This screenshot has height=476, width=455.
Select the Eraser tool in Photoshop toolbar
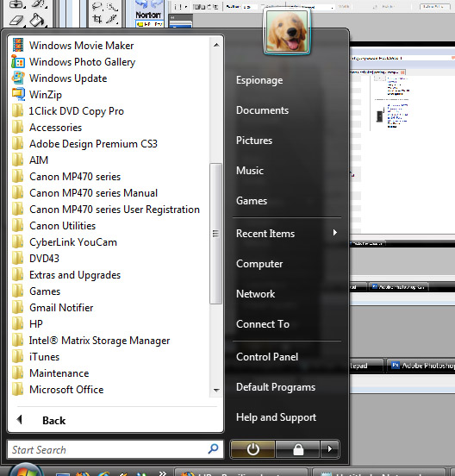coord(16,21)
